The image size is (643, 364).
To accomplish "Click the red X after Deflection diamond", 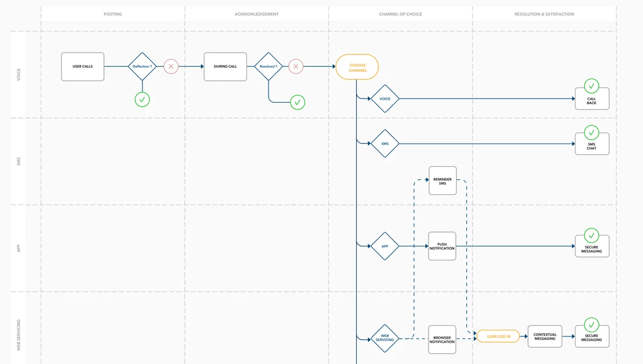I will [171, 66].
